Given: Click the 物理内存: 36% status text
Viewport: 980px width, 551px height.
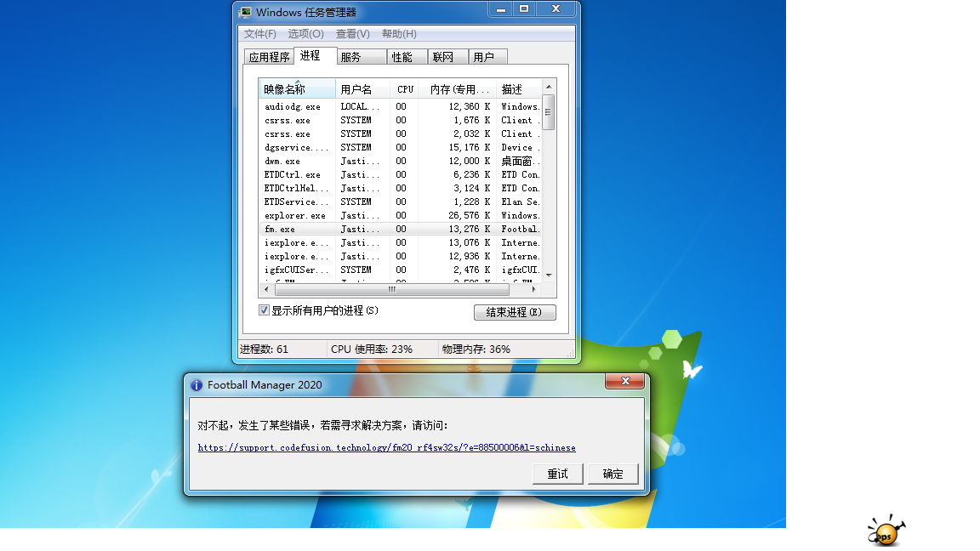Looking at the screenshot, I should coord(476,349).
